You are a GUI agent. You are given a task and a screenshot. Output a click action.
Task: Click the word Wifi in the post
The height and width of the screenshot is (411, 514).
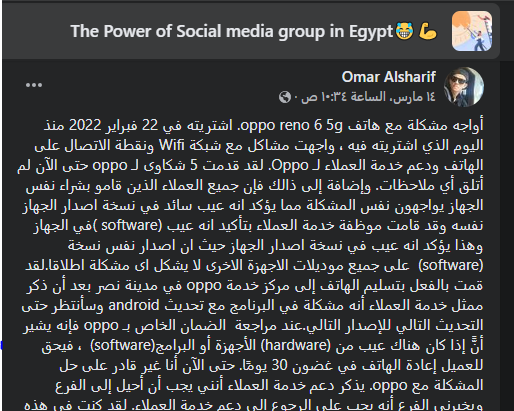coord(172,145)
